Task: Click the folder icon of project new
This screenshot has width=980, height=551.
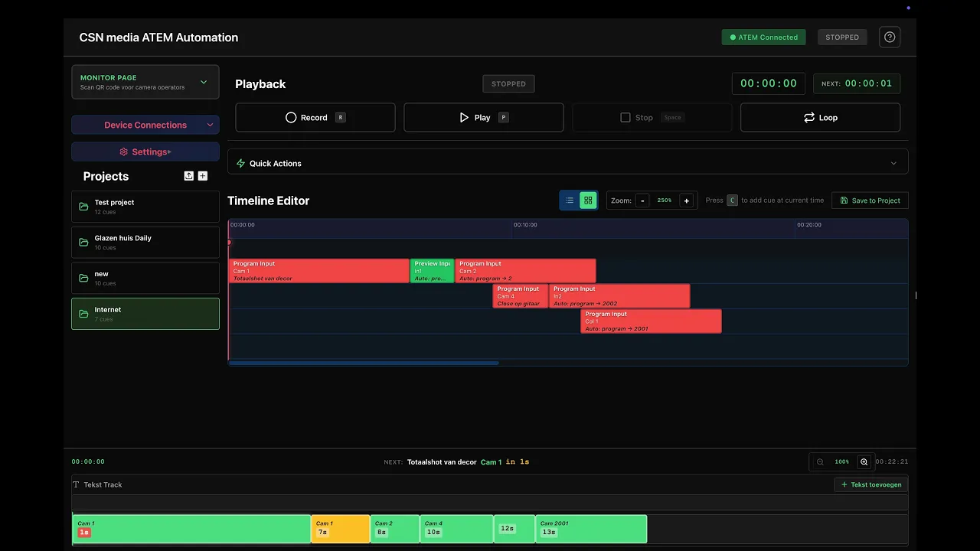Action: pyautogui.click(x=83, y=278)
